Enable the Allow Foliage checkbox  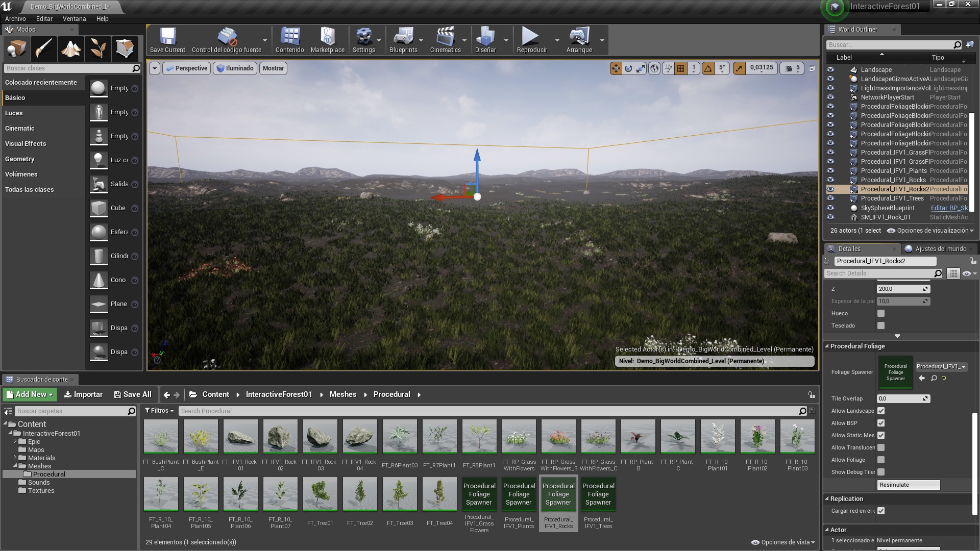coord(881,460)
